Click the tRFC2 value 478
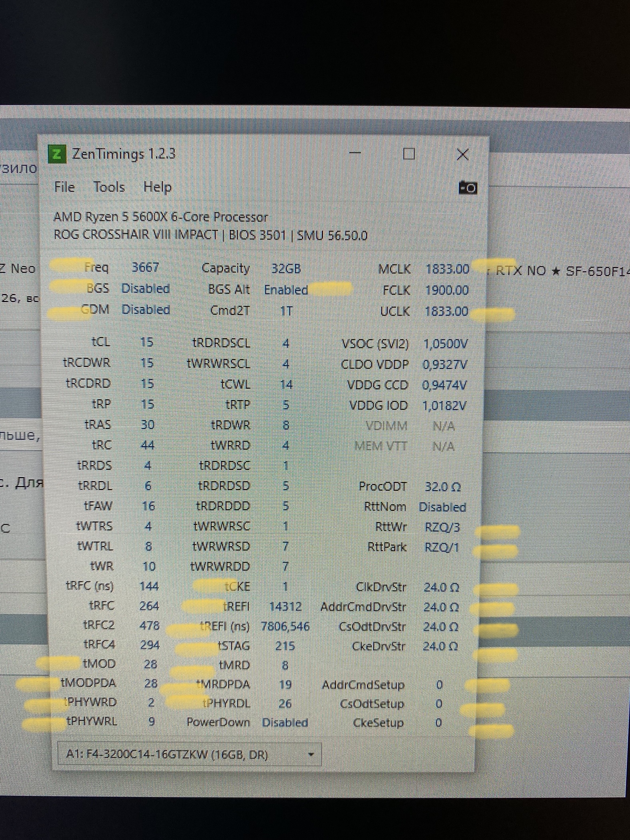Screen dimensions: 630x840 (x=149, y=625)
